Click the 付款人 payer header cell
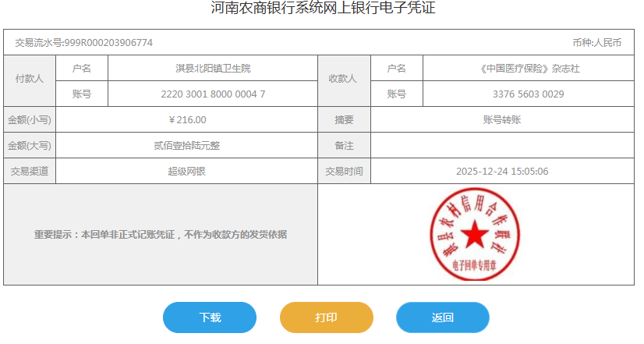 click(30, 80)
